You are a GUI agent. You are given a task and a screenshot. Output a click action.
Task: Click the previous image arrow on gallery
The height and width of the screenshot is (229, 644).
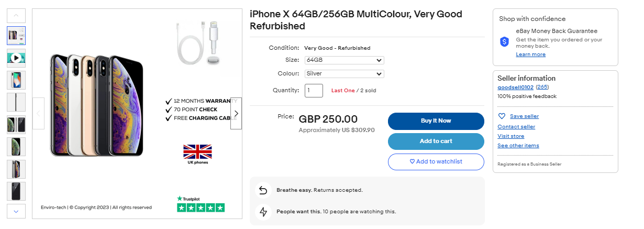pos(38,113)
